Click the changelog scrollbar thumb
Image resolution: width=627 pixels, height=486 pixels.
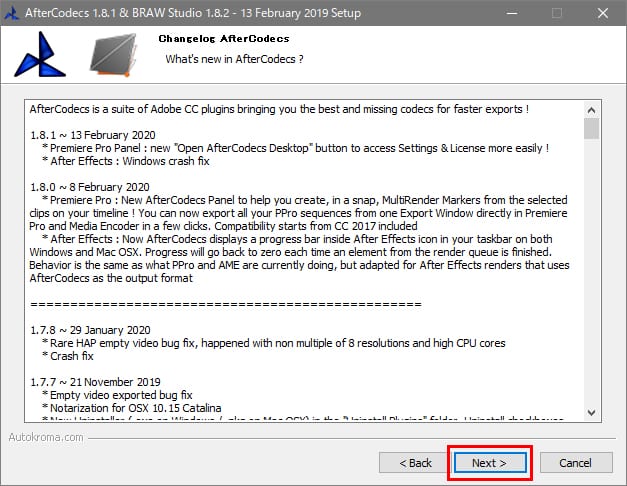pos(591,128)
